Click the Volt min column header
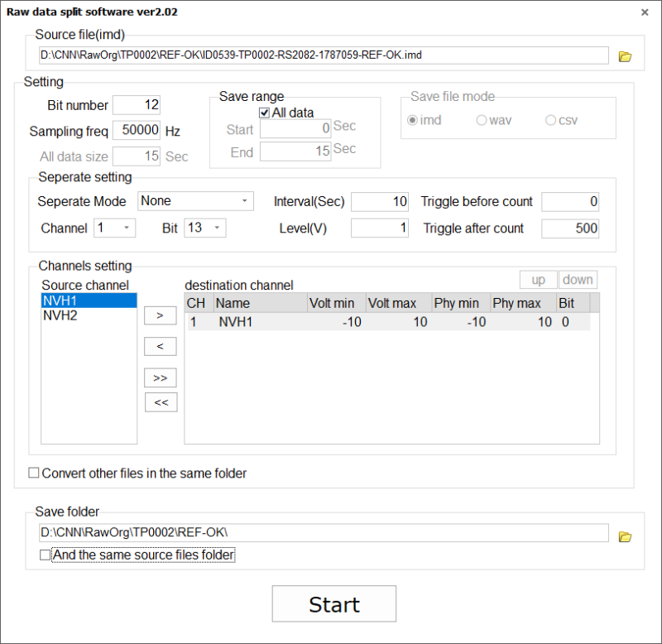 click(x=337, y=303)
